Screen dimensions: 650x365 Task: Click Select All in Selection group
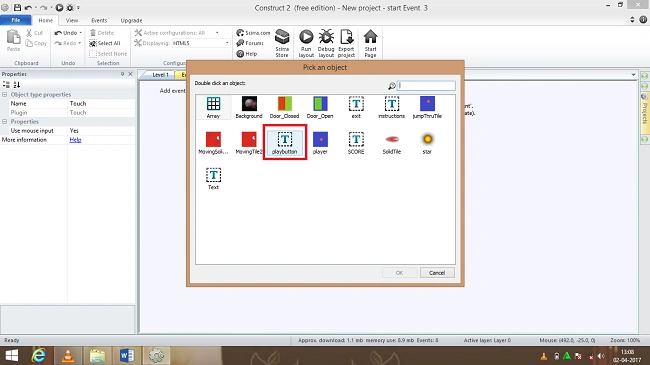coord(105,43)
